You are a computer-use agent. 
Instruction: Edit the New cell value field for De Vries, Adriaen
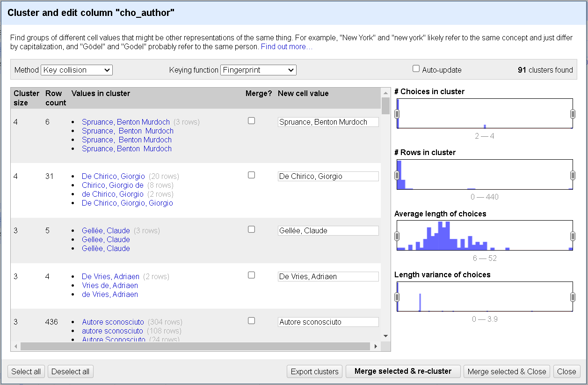[x=328, y=276]
